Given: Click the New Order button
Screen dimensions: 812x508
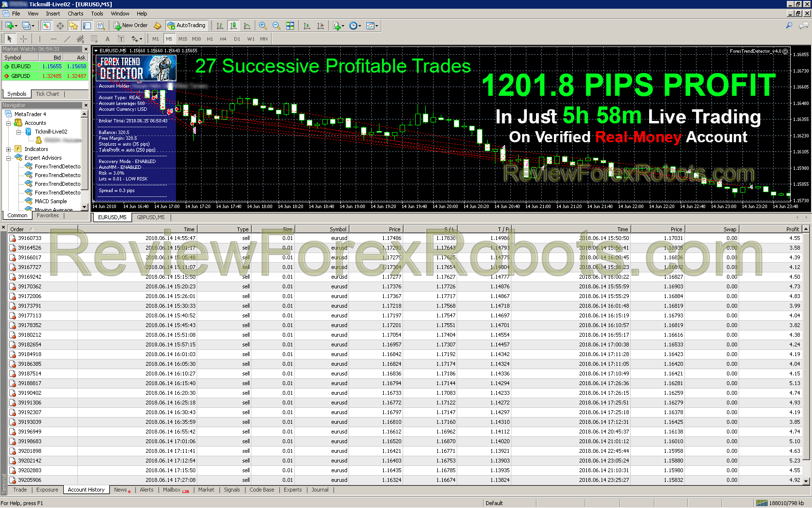Looking at the screenshot, I should (130, 26).
